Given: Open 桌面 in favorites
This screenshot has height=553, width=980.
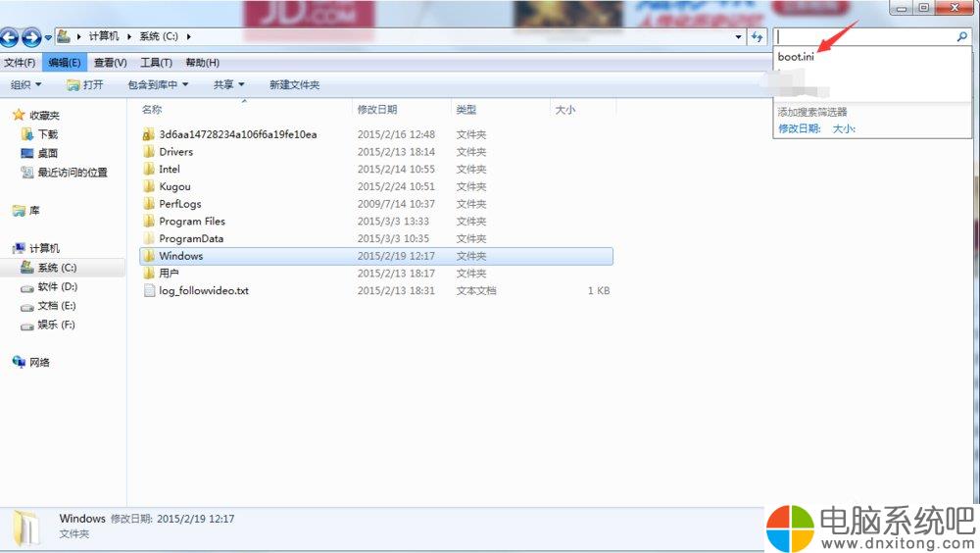Looking at the screenshot, I should pyautogui.click(x=47, y=153).
